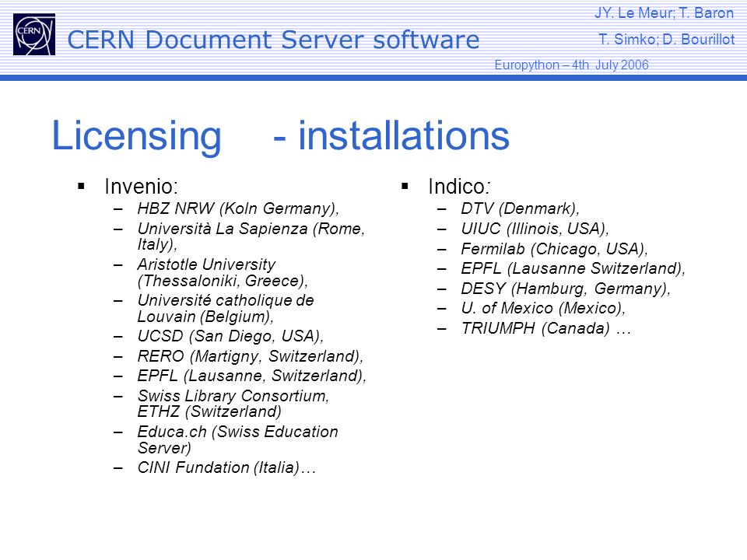
Task: Select 'U. of Mexico (Mexico)' list item
Action: 543,308
